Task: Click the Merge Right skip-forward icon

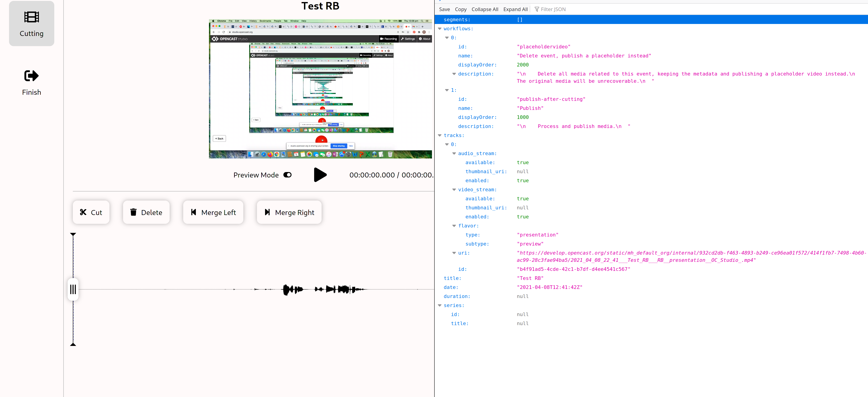Action: pyautogui.click(x=268, y=212)
